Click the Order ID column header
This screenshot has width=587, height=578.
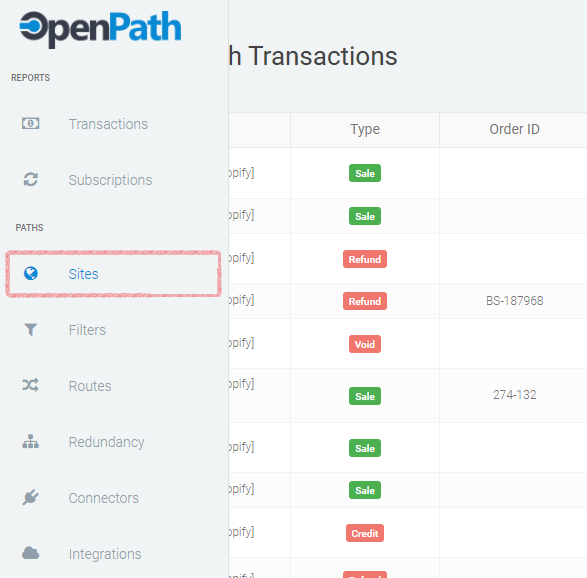514,129
